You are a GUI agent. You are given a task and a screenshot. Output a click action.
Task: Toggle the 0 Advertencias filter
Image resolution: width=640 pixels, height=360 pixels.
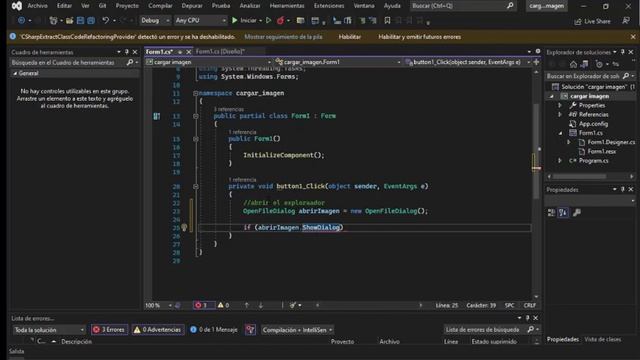(x=158, y=330)
